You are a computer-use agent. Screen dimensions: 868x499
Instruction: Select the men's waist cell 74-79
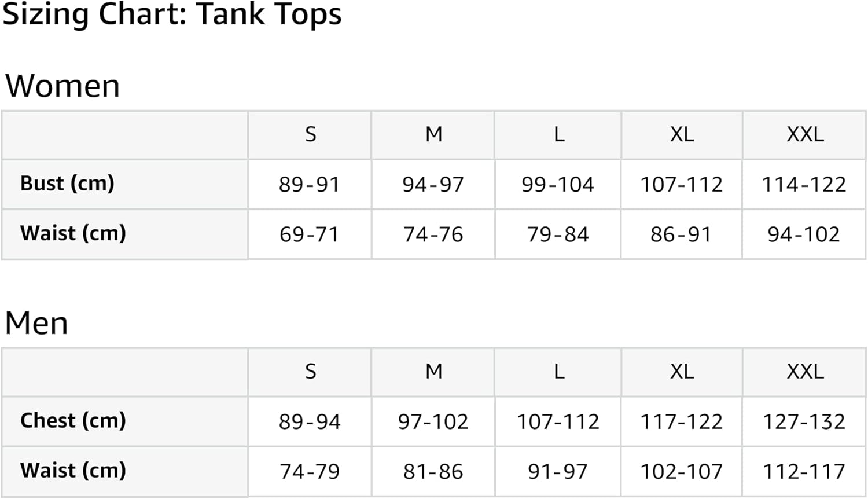pos(310,472)
